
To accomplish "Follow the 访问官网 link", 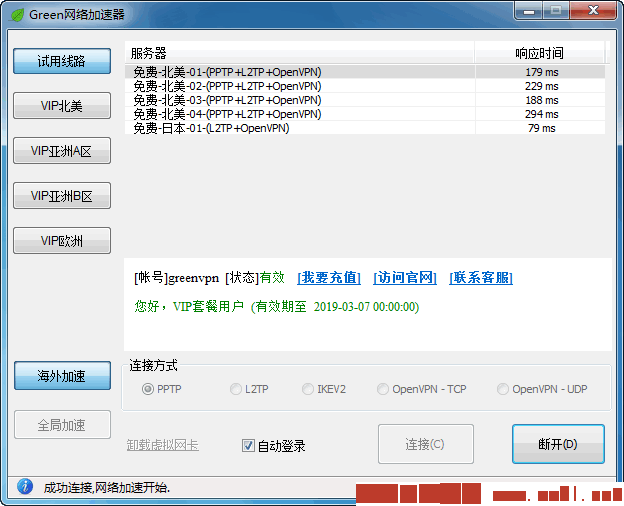I will coord(405,277).
